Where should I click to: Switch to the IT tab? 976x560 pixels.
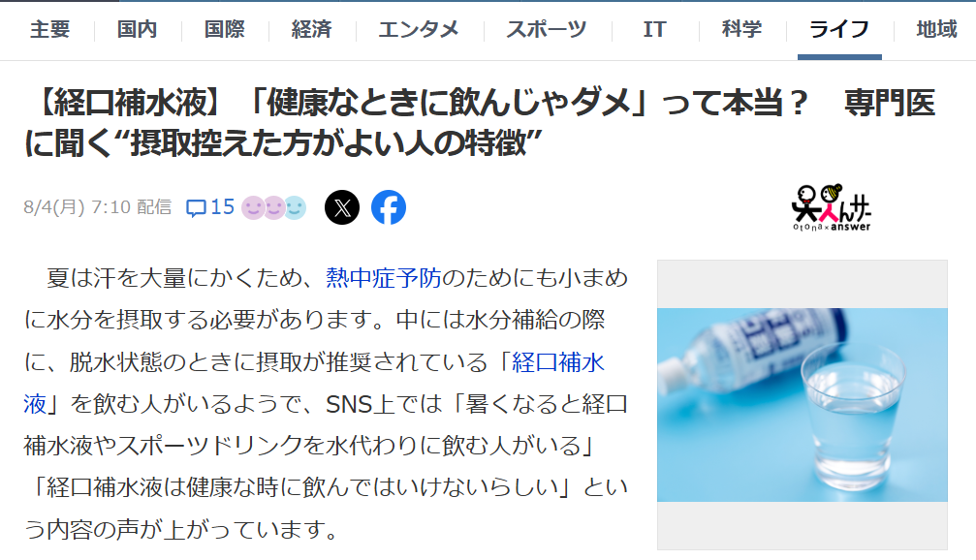[654, 29]
